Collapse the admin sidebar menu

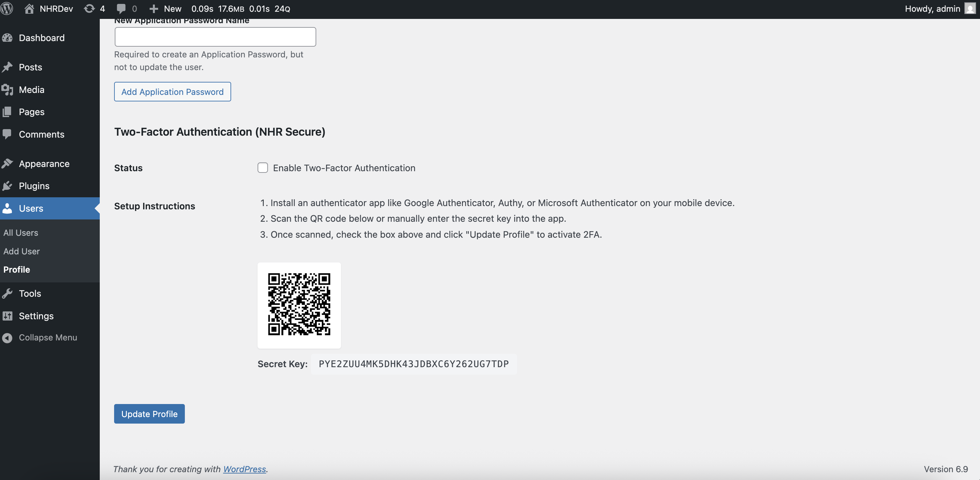(x=7, y=337)
